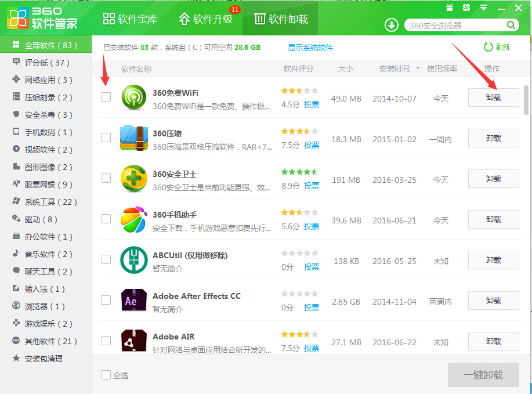
Task: Switch to 软件升级 tab
Action: click(206, 19)
